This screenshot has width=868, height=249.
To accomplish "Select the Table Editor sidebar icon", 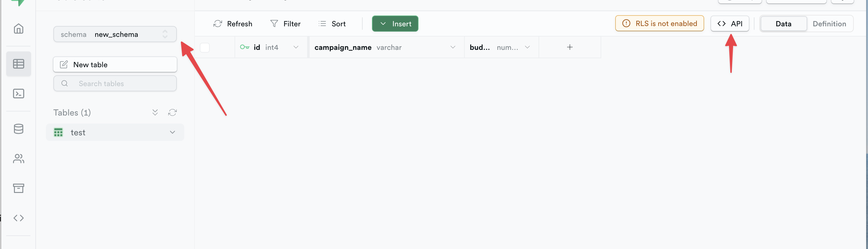I will point(19,63).
